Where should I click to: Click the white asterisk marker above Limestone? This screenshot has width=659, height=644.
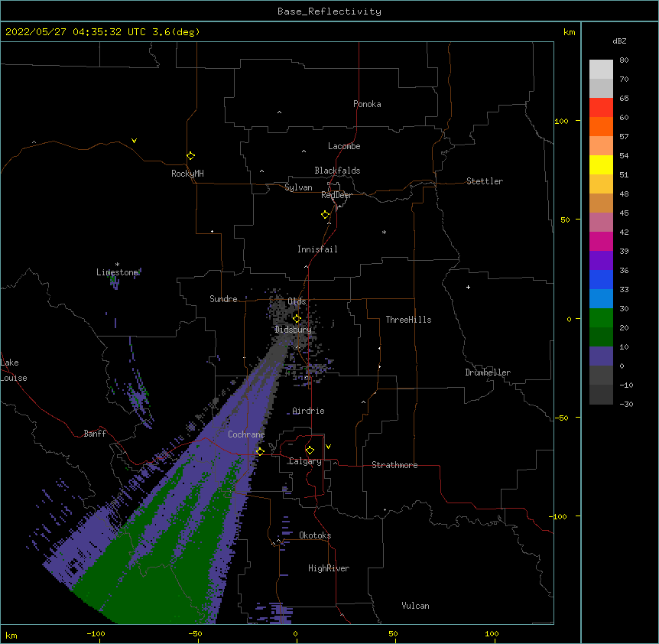tap(117, 265)
